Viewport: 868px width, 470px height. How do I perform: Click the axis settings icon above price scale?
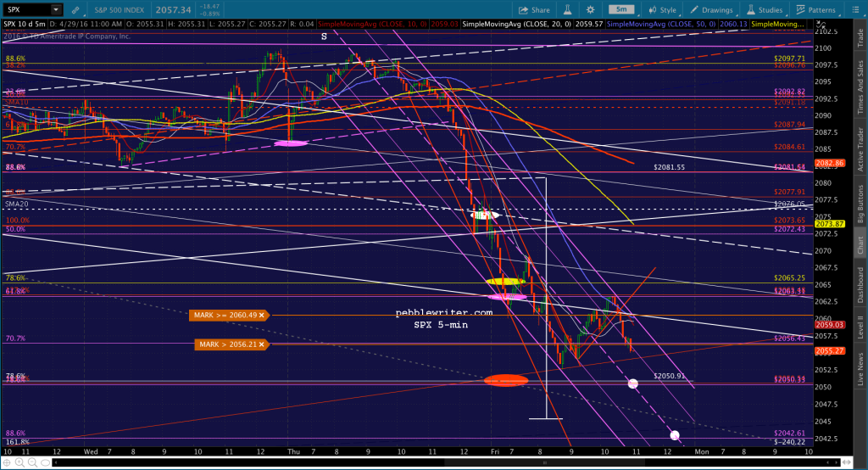[821, 25]
